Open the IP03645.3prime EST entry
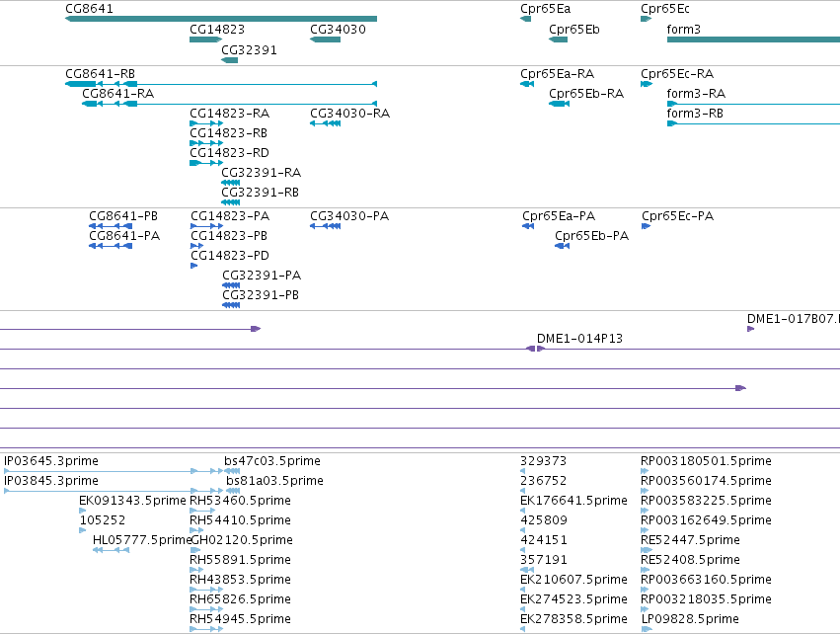The height and width of the screenshot is (634, 840). (x=51, y=461)
